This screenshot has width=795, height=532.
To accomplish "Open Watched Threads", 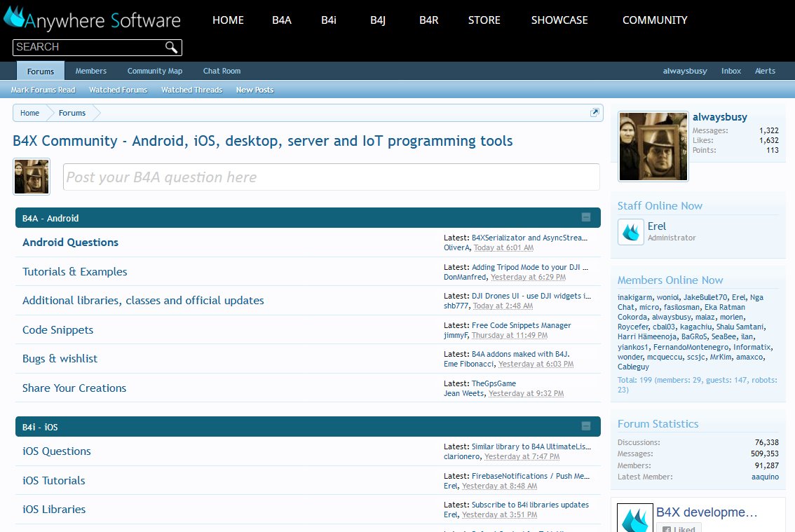I will click(x=191, y=90).
